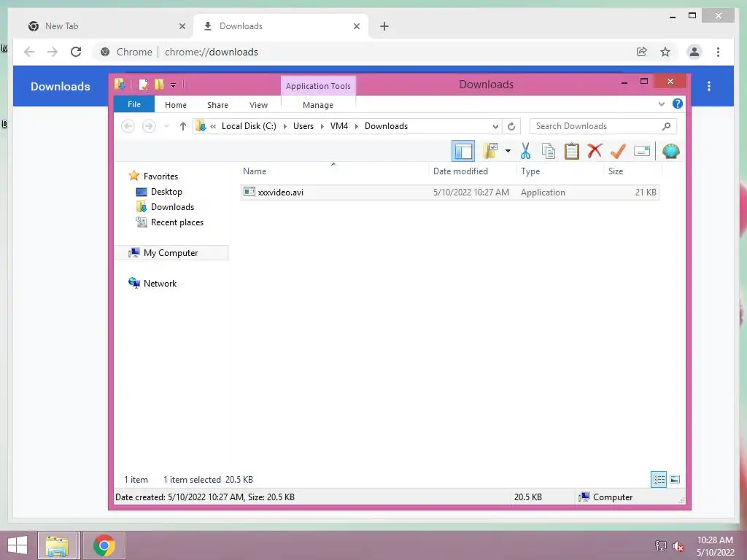
Task: Click the blue shell icon in toolbar
Action: (x=671, y=151)
